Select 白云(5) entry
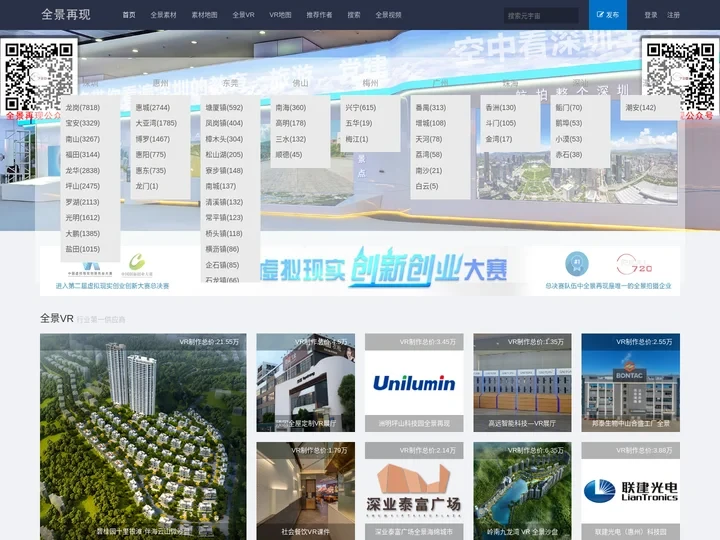 [427, 186]
